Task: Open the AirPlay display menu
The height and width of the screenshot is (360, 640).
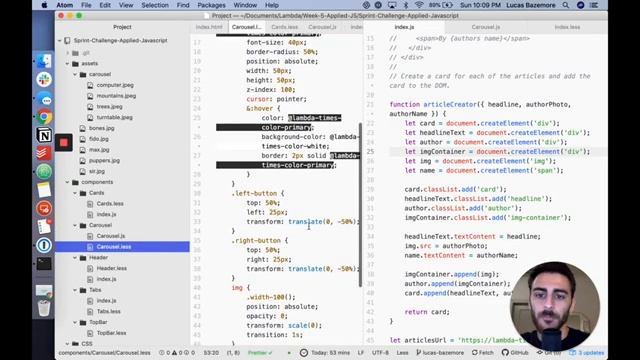Action: [392, 5]
